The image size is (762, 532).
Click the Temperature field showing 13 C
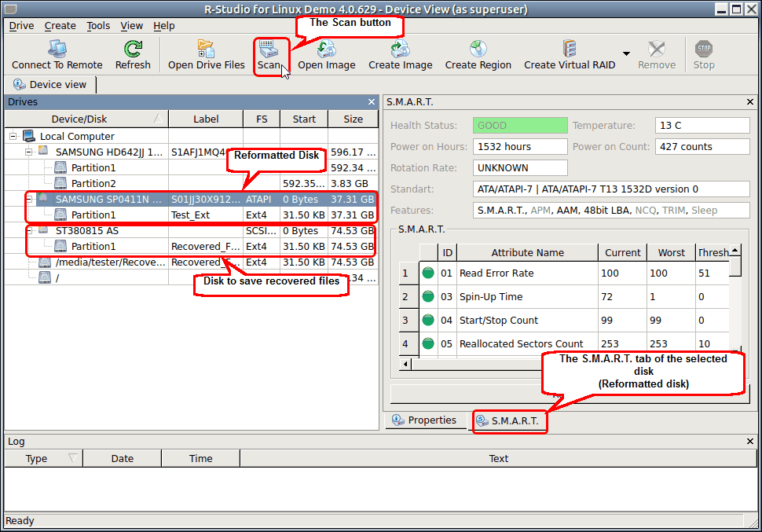702,126
